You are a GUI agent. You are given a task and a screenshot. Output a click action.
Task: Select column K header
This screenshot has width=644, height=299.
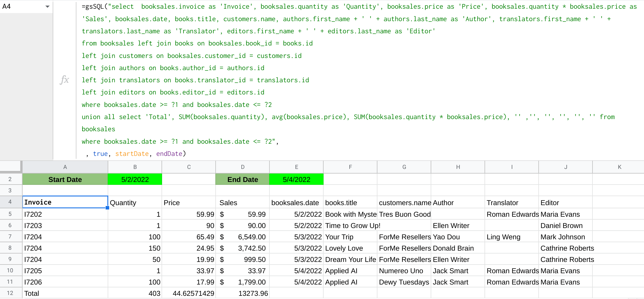point(619,167)
